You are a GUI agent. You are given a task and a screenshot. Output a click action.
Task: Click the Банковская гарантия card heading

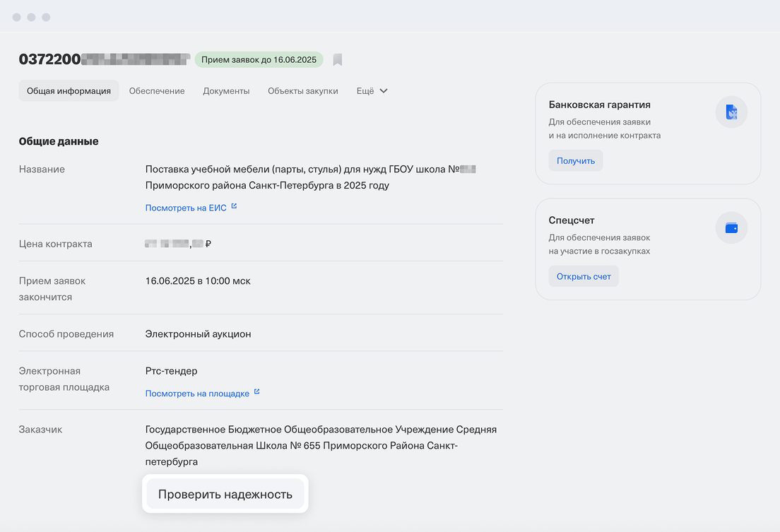(599, 105)
